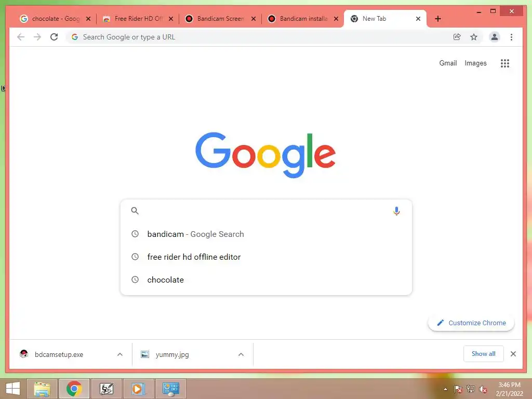Open bdcamsetup.exe download
This screenshot has height=399, width=532.
pos(59,354)
